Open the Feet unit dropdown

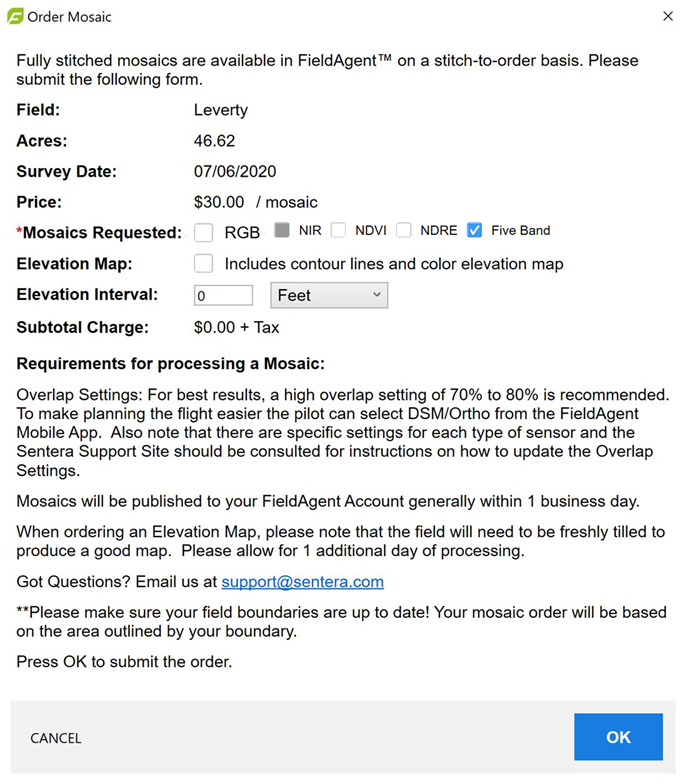[329, 295]
